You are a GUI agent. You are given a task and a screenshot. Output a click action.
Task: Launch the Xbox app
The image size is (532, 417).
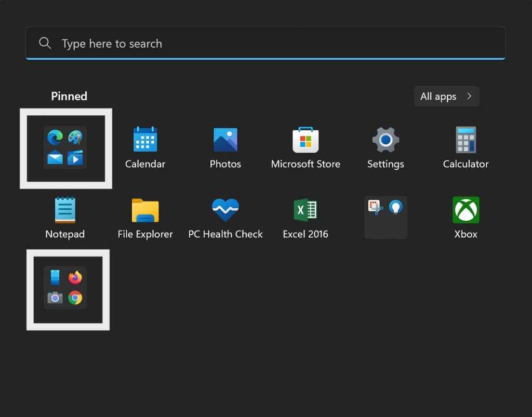[465, 210]
